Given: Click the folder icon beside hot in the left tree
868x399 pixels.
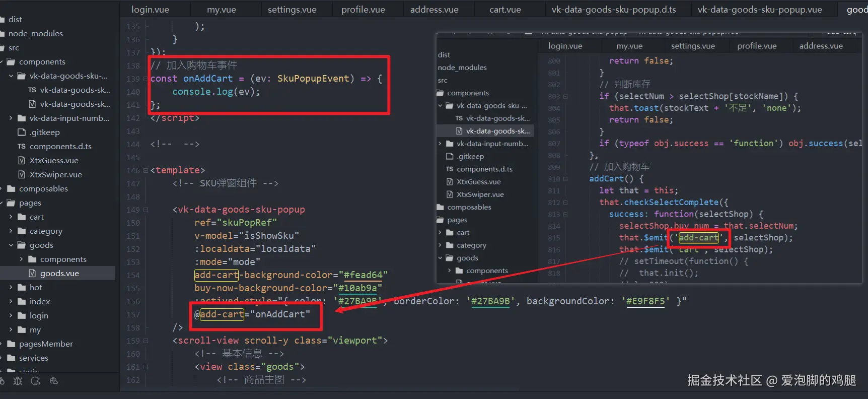Looking at the screenshot, I should click(x=22, y=287).
